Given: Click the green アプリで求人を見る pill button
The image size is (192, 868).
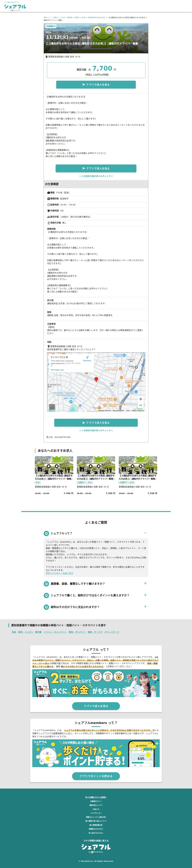Looking at the screenshot, I should point(96,706).
